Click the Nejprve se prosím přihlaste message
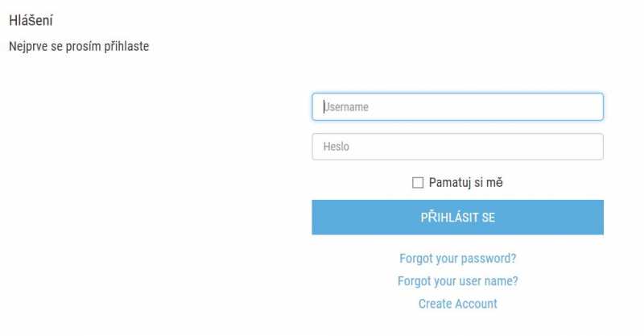644x336 pixels. 79,46
